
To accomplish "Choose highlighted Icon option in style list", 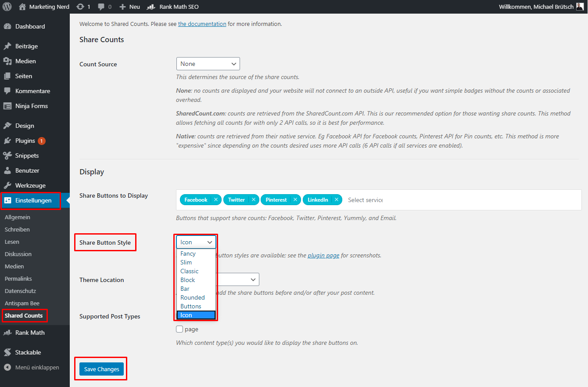I will coord(196,315).
